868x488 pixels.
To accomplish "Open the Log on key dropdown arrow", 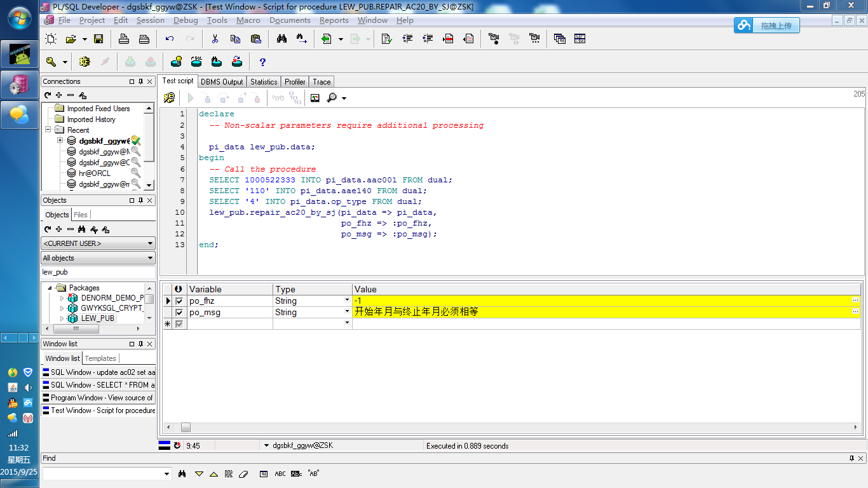I will pyautogui.click(x=65, y=62).
